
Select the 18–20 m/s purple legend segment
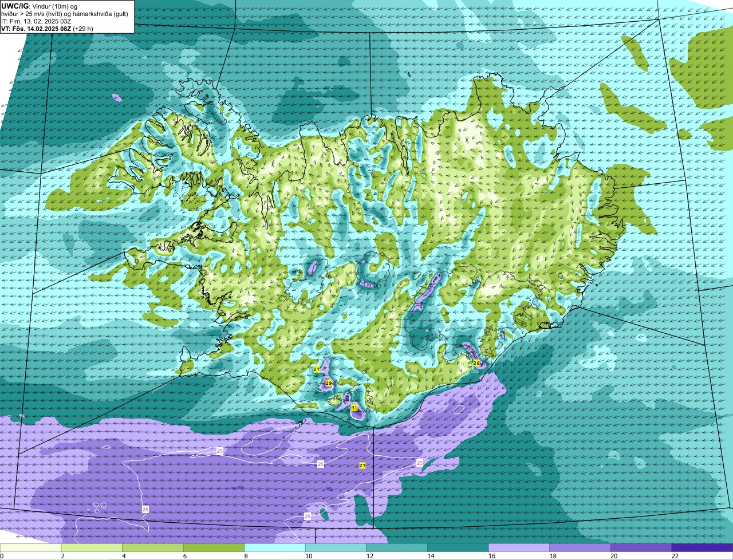pos(580,547)
